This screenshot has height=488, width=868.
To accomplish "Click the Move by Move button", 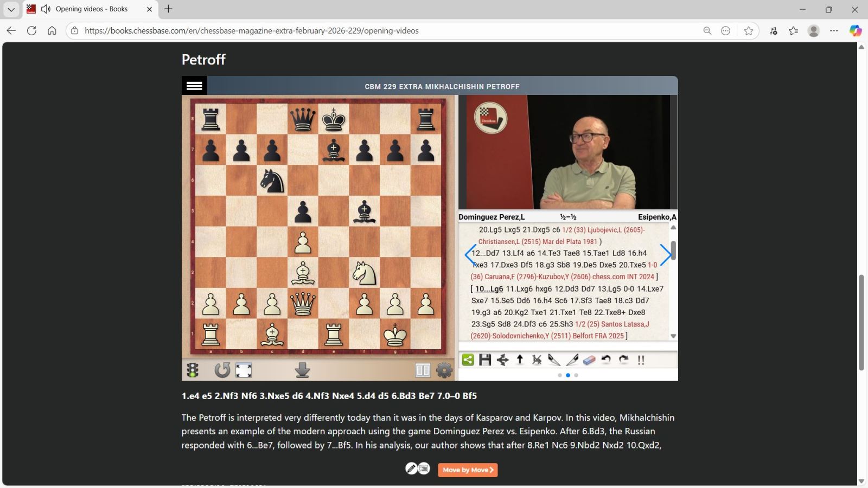I will click(x=468, y=470).
